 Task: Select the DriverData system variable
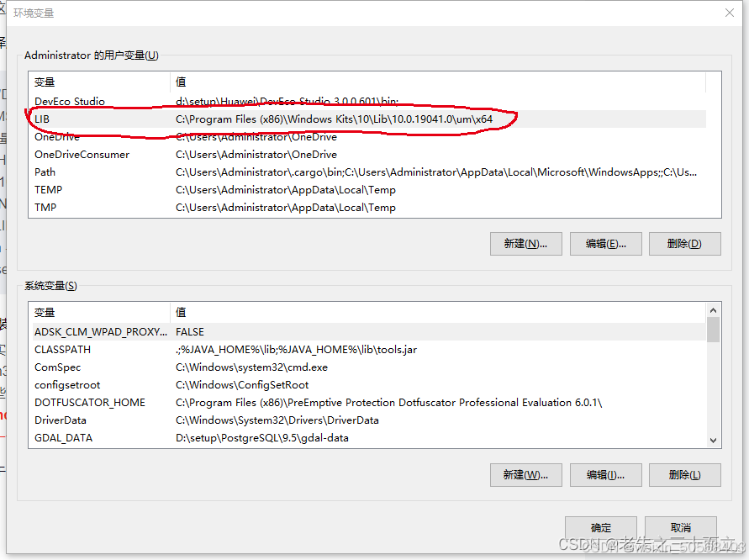(x=101, y=420)
